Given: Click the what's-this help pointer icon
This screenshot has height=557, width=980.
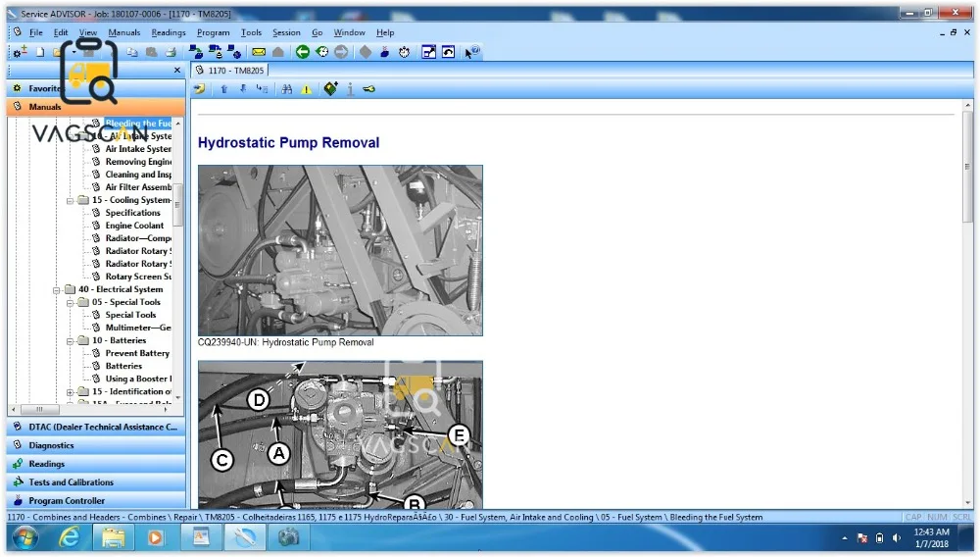Looking at the screenshot, I should coord(472,52).
